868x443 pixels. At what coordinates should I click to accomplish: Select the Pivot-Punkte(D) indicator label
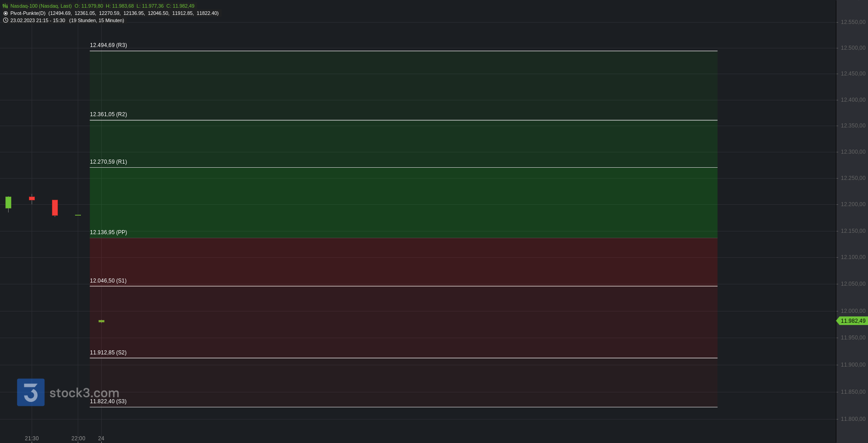pyautogui.click(x=28, y=13)
